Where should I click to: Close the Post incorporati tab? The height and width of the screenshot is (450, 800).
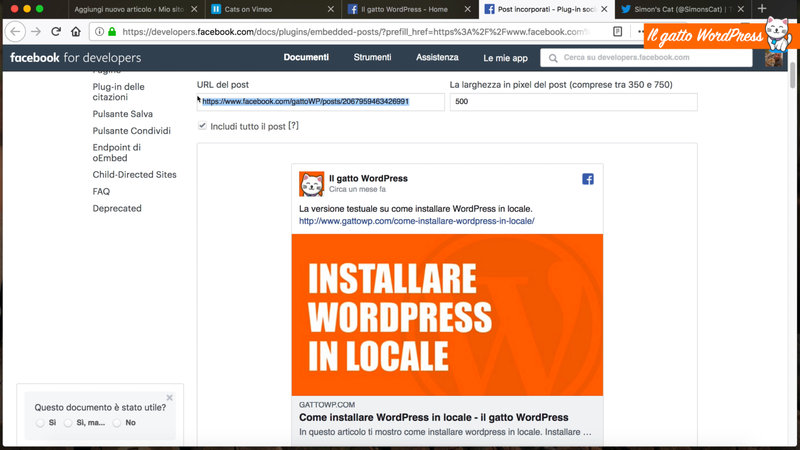(604, 9)
